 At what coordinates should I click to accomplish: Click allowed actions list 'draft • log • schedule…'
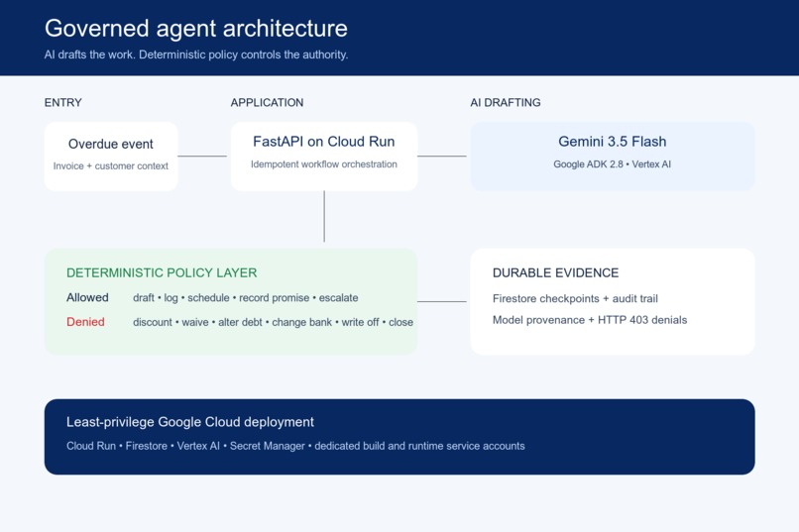click(x=246, y=298)
